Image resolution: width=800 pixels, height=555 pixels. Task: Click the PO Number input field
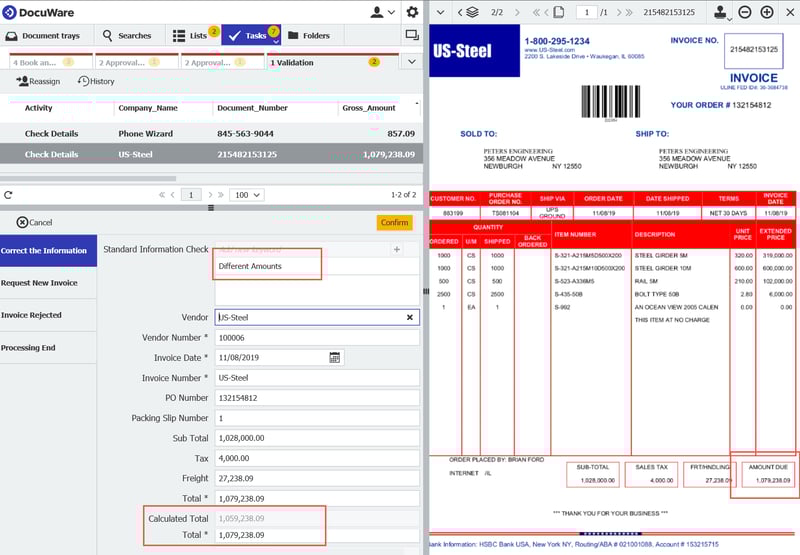[x=317, y=398]
